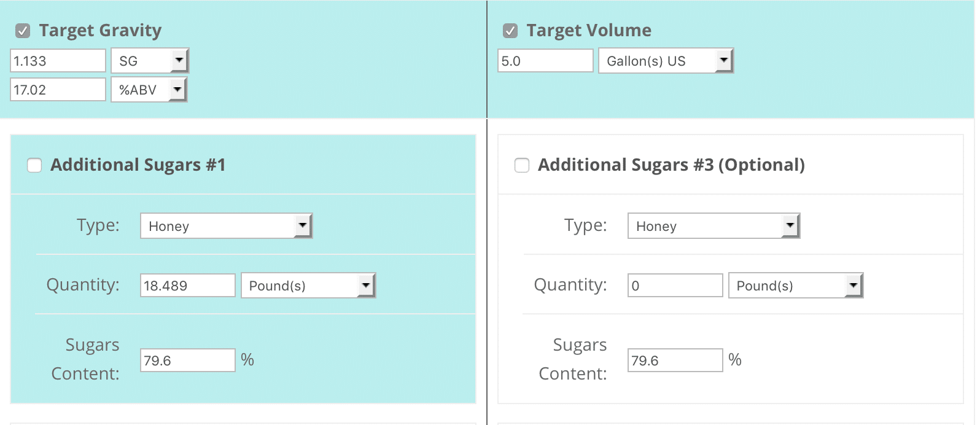The image size is (980, 425).
Task: Enable Additional Sugars #3 (Optional) checkbox
Action: click(x=522, y=165)
